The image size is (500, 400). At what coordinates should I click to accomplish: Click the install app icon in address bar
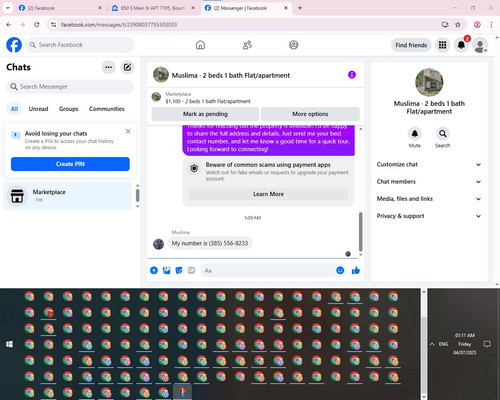coord(445,25)
